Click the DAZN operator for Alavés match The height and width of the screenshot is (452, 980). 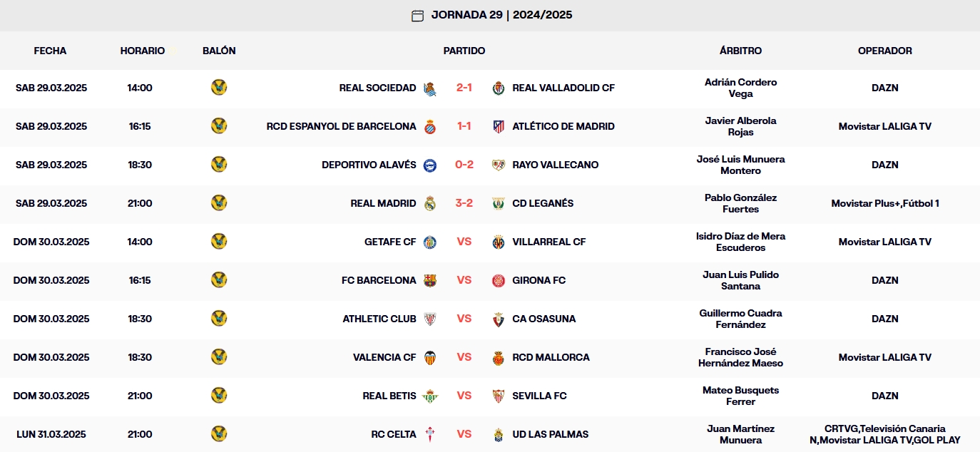click(x=885, y=165)
